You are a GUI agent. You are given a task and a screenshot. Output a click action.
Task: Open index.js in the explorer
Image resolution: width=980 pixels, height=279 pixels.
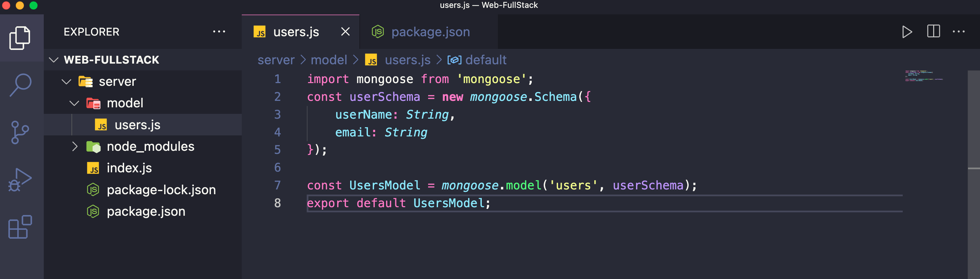coord(129,168)
